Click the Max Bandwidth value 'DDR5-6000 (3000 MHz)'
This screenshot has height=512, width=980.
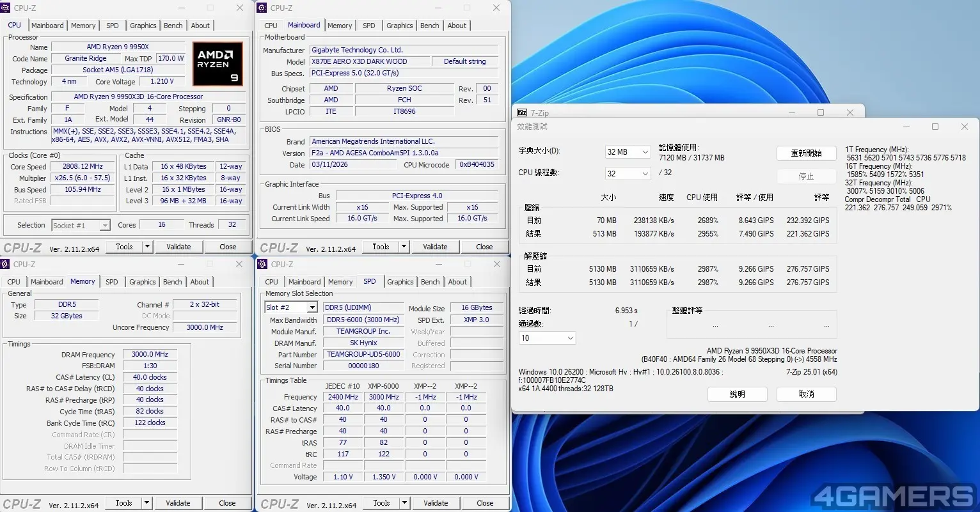[363, 320]
